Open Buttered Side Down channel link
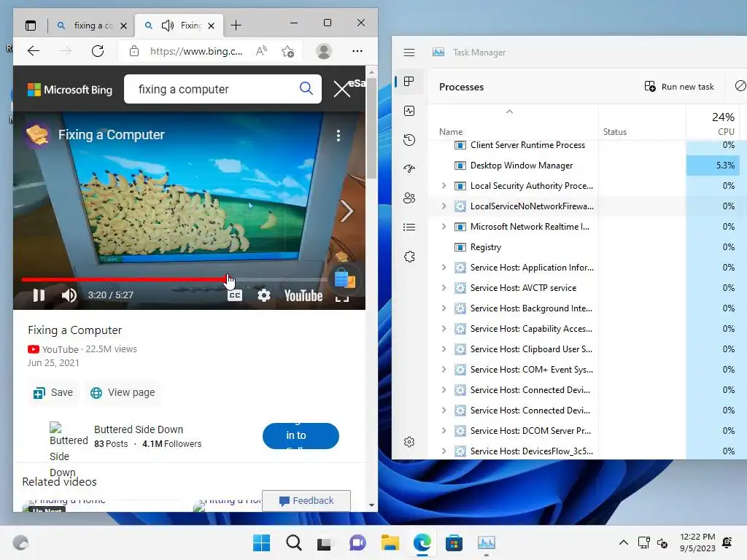Screen dimensions: 747x560 [x=139, y=429]
